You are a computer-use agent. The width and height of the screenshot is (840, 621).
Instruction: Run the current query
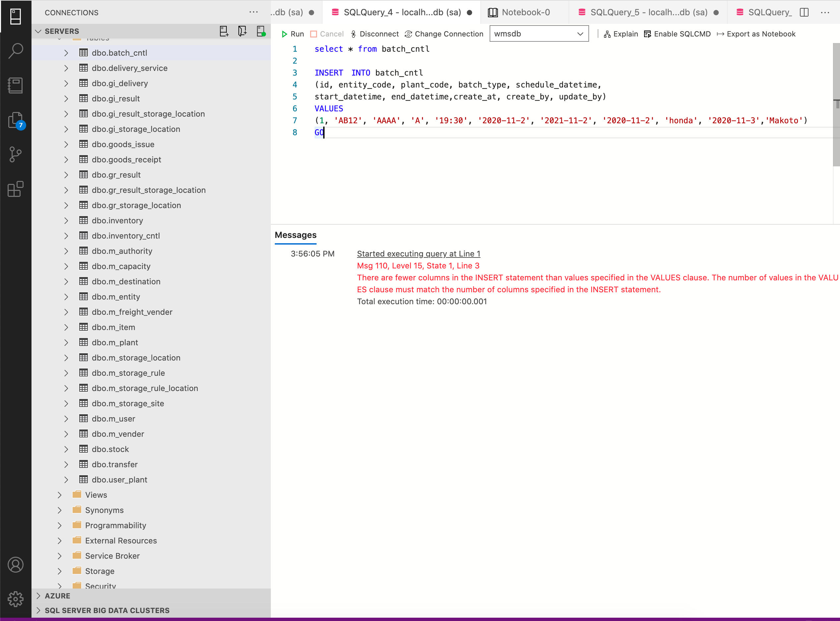coord(292,34)
